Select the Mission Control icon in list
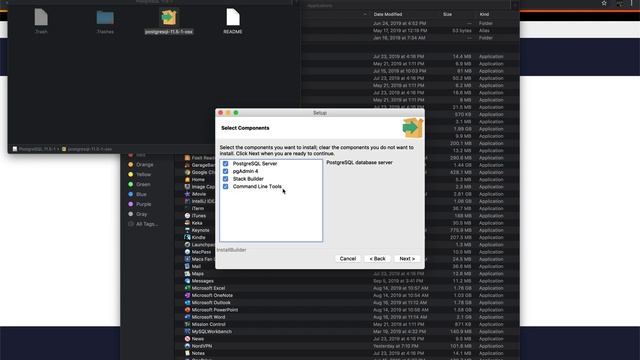The height and width of the screenshot is (360, 640). click(x=187, y=324)
